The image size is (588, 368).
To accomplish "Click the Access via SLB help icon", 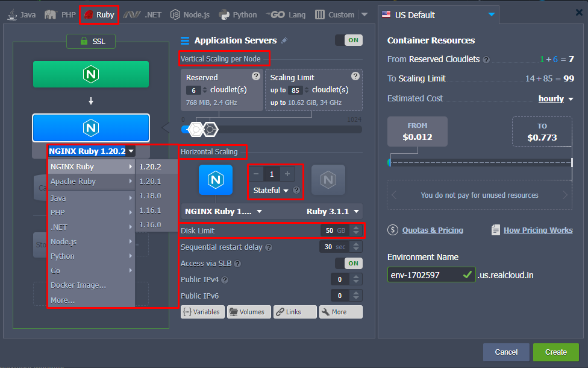I will pyautogui.click(x=237, y=264).
